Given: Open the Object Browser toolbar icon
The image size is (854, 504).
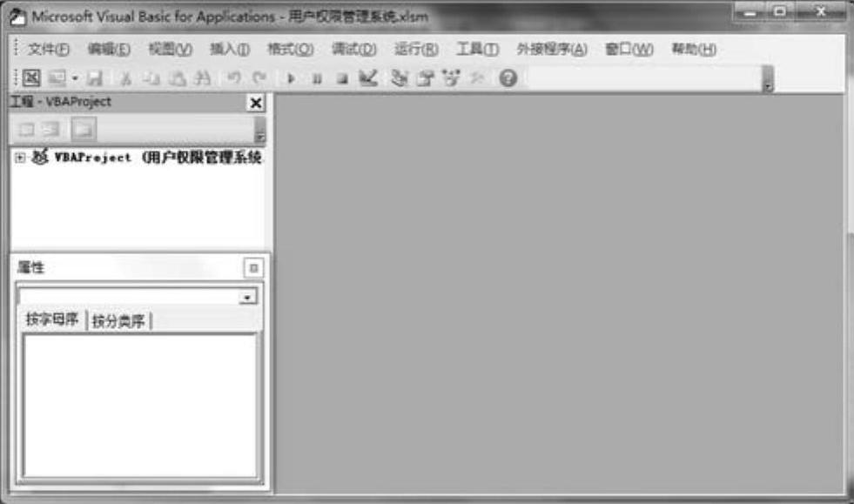Looking at the screenshot, I should point(451,78).
